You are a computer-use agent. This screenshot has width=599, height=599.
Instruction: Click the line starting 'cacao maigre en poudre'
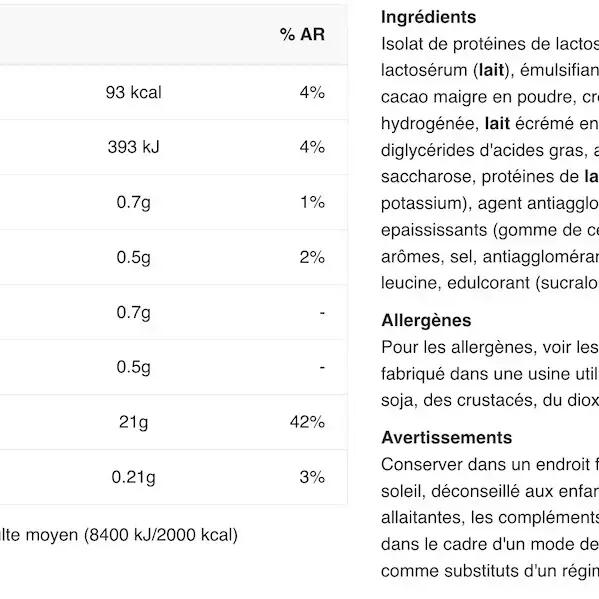pyautogui.click(x=490, y=97)
